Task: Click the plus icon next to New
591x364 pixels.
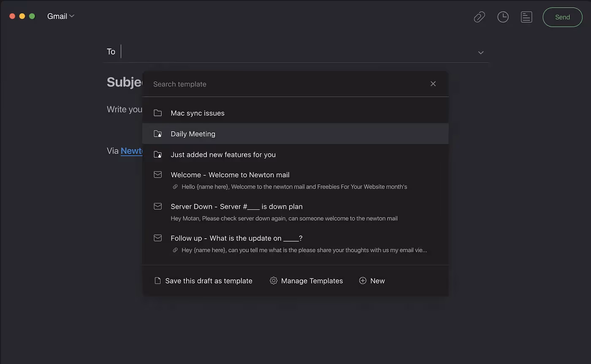Action: [362, 280]
